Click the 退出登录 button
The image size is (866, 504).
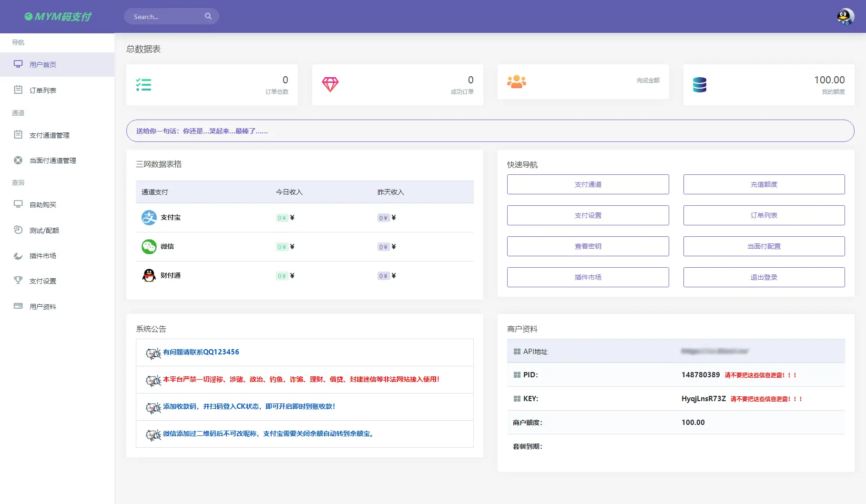click(x=763, y=277)
